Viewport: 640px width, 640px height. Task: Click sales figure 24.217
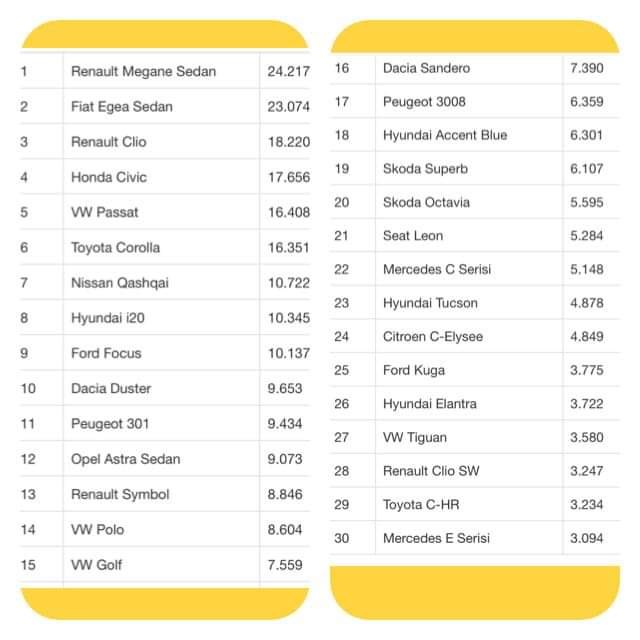(x=289, y=71)
